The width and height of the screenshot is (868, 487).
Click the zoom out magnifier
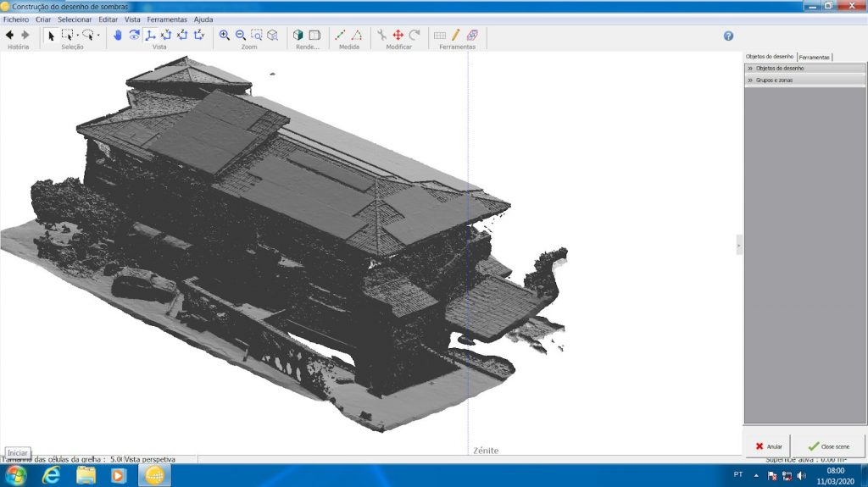point(241,36)
